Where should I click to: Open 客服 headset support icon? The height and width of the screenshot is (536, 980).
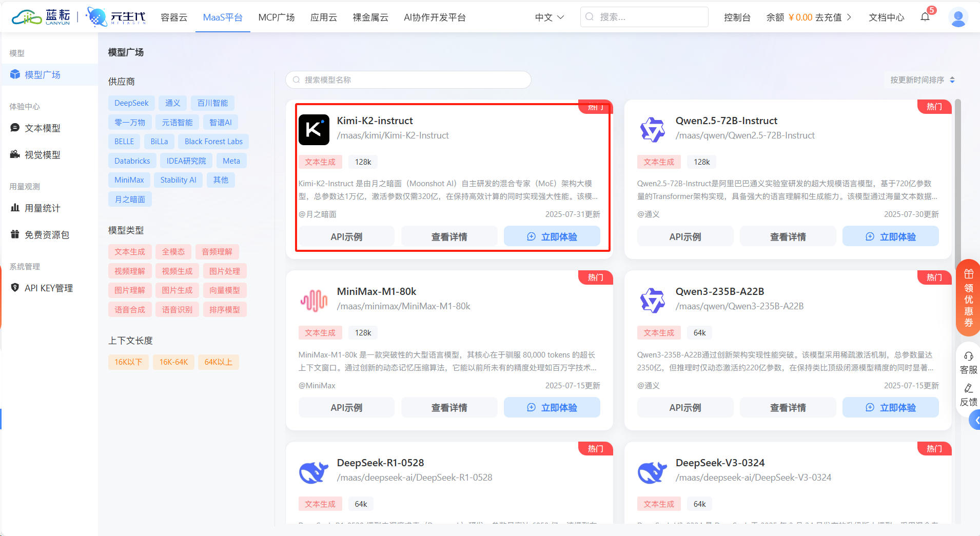click(969, 356)
